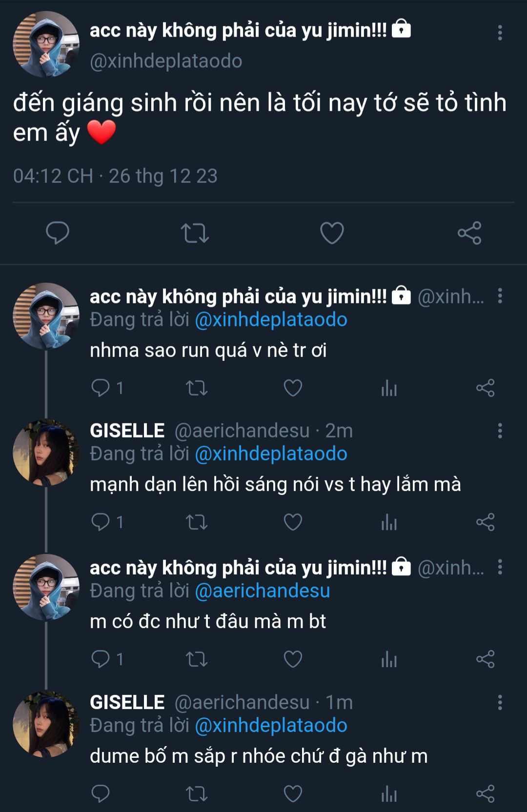
Task: Like the main tweet about giáng sinh
Action: pyautogui.click(x=332, y=233)
